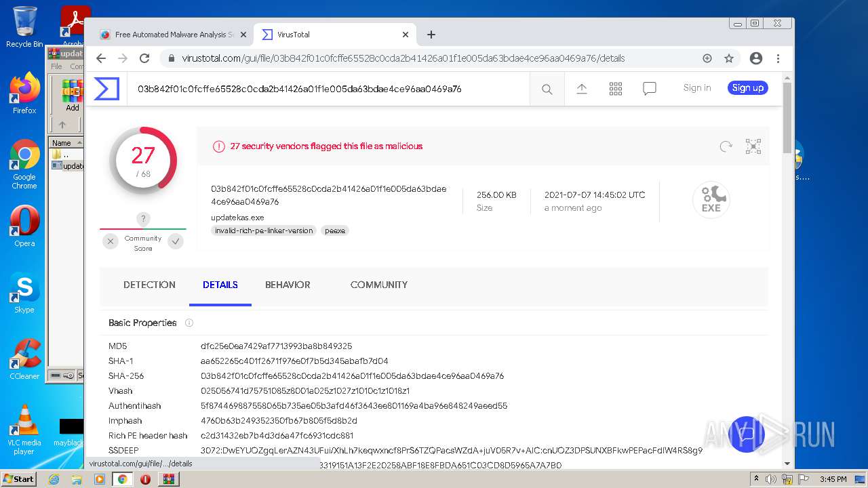The image size is (868, 488).
Task: Click the EXE file type icon
Action: [711, 200]
